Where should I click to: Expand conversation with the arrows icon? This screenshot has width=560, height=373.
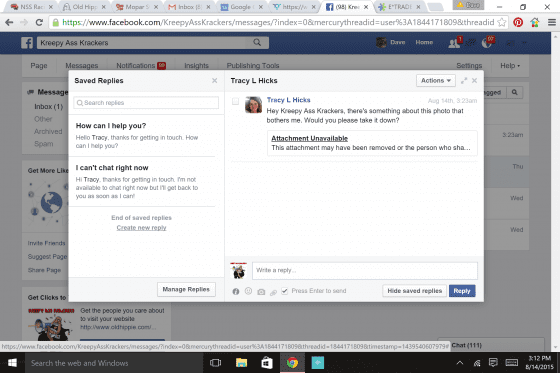(x=464, y=81)
